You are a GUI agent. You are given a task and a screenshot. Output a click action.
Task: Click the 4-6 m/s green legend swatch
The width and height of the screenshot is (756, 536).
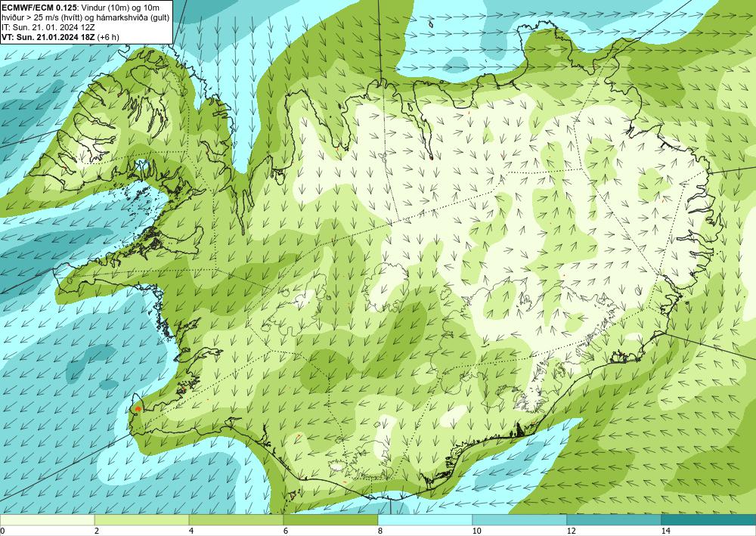236,519
